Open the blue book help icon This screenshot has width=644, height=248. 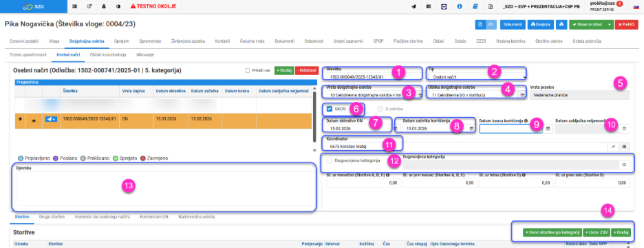tap(475, 7)
